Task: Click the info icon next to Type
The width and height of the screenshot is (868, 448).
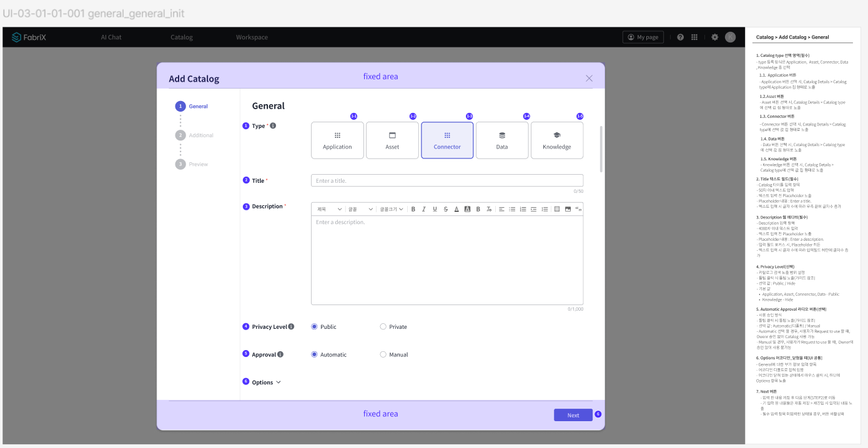Action: click(273, 125)
